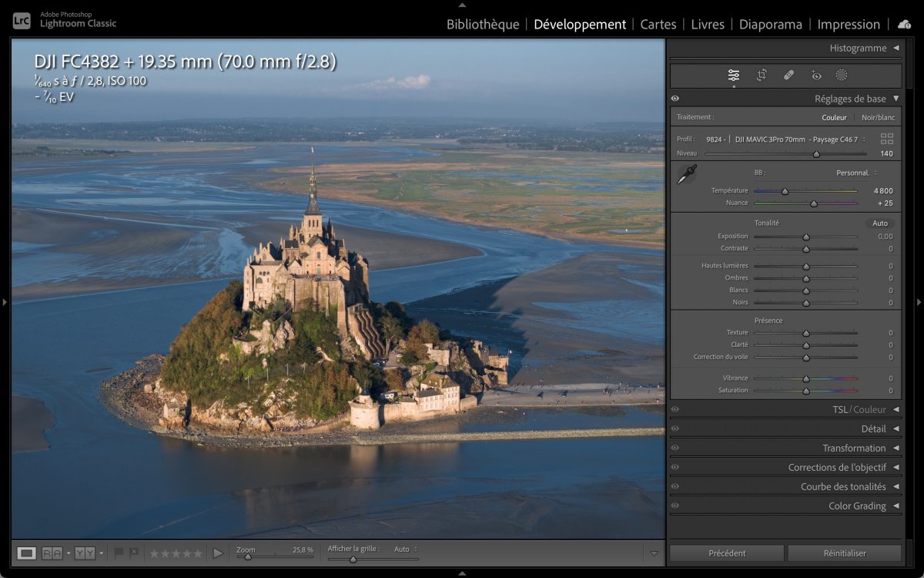Expand the Histogramme panel
Image resolution: width=924 pixels, height=578 pixels.
pos(896,48)
